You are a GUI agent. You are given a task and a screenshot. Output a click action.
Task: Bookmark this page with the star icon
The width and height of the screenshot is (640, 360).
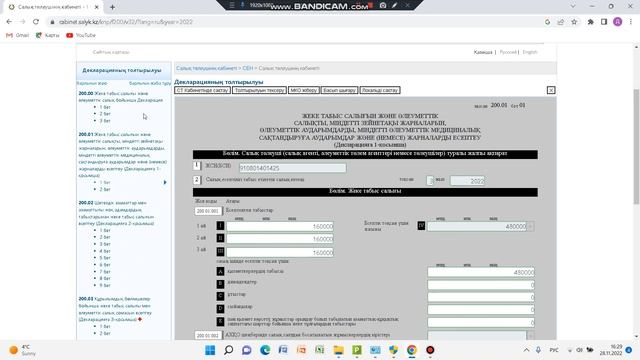click(574, 22)
